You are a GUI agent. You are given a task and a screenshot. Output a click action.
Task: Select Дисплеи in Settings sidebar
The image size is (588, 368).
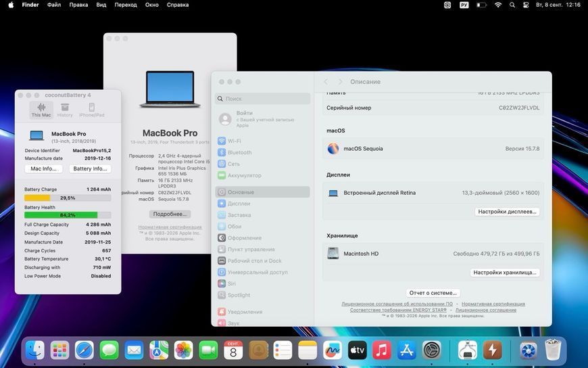[x=262, y=204]
